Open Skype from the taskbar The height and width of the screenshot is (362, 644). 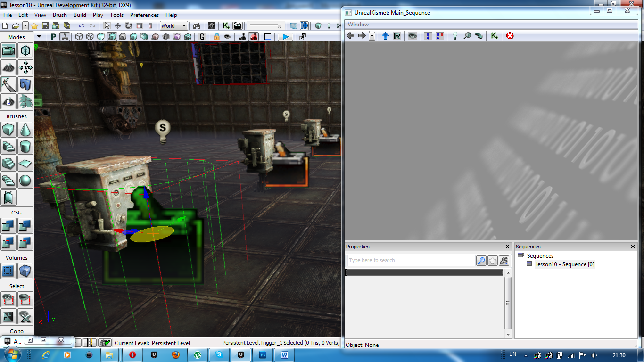219,354
